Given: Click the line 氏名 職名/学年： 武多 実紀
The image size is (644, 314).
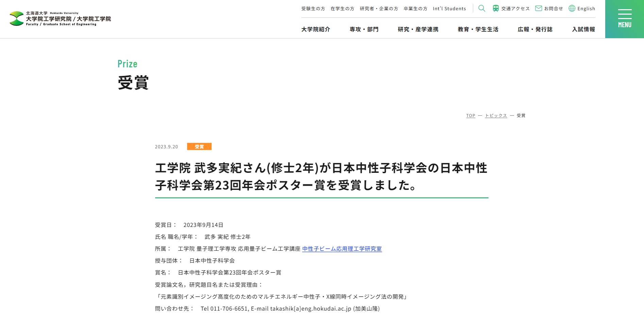Looking at the screenshot, I should (x=203, y=237).
